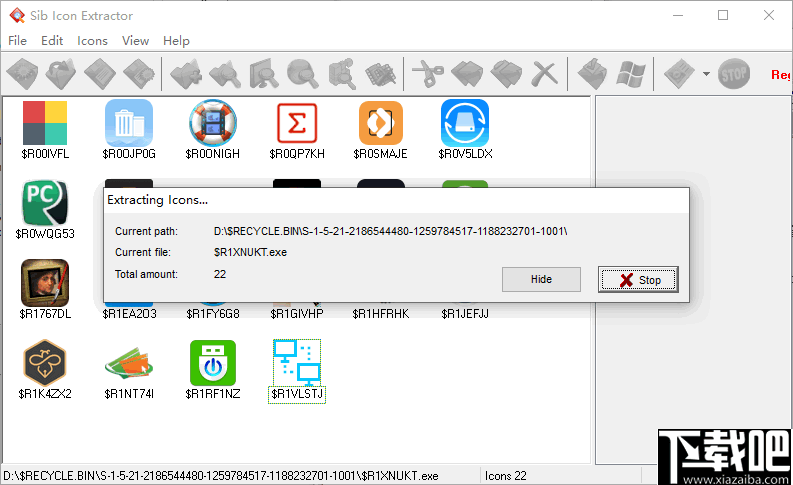Select the $R00JP0G recycle bin icon

point(129,123)
